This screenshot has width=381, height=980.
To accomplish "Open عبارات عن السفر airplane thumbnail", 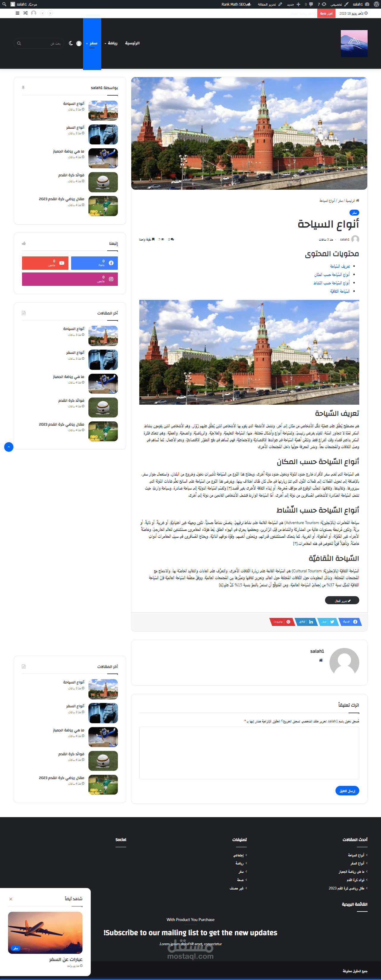I will [45, 932].
